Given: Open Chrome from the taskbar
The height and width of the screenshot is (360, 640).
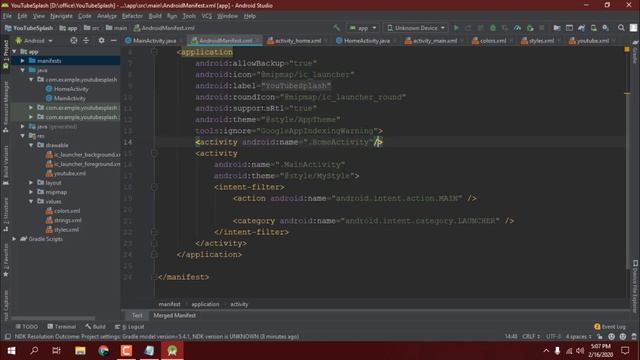Looking at the screenshot, I should point(103,351).
